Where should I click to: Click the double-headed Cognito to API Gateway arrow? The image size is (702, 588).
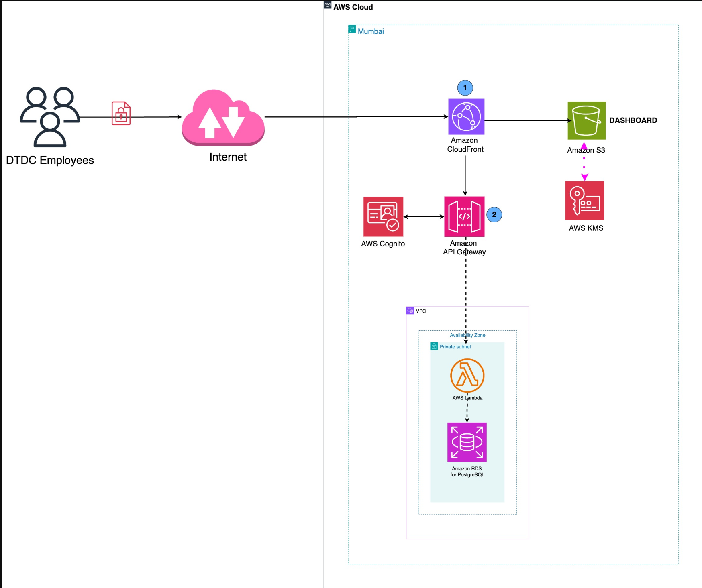click(x=424, y=217)
